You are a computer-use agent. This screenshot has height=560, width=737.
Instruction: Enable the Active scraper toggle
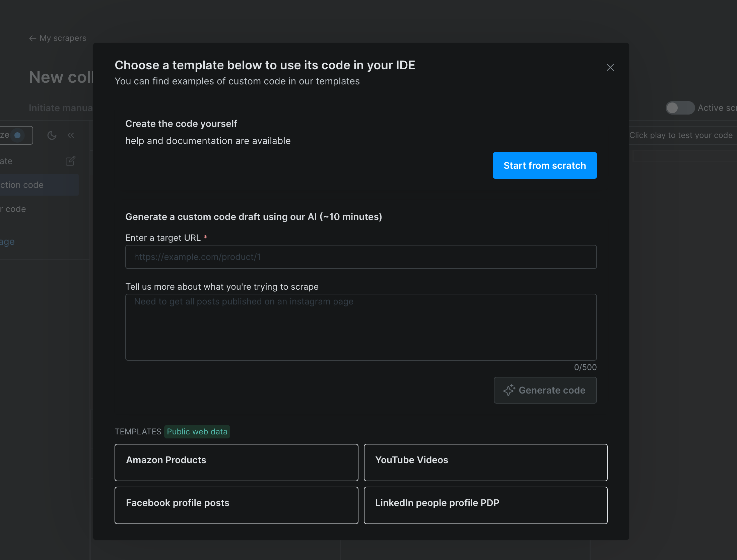(x=680, y=108)
